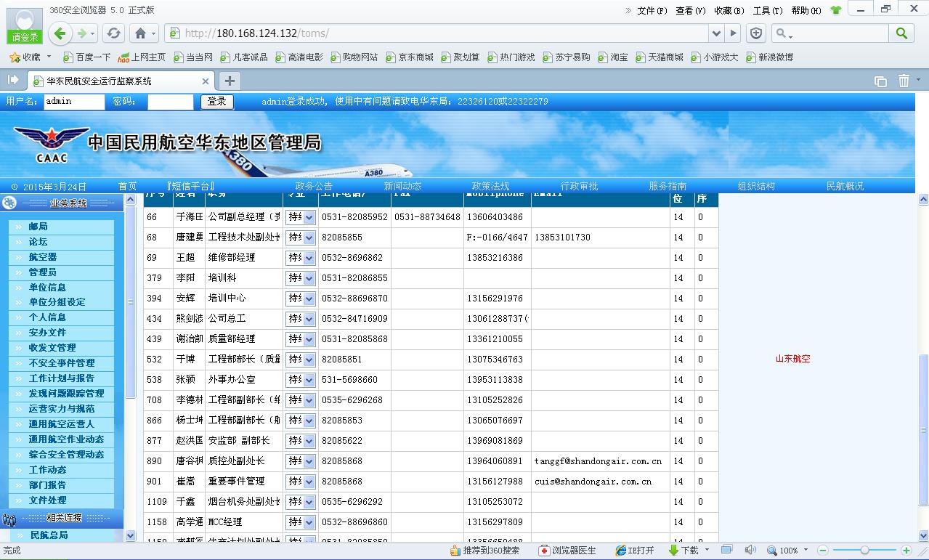Screen dimensions: 929x560
Task: Click the red 山东航空 label
Action: click(x=792, y=359)
